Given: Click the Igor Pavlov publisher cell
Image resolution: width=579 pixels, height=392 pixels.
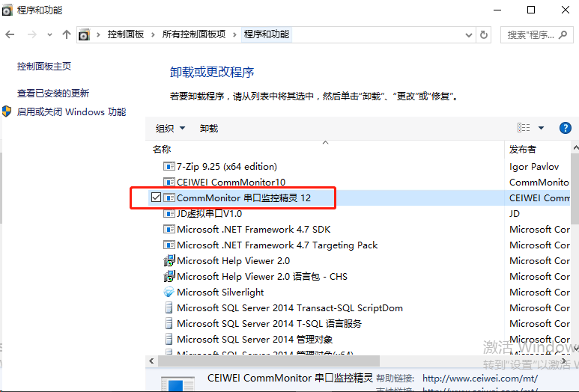Looking at the screenshot, I should point(534,167).
